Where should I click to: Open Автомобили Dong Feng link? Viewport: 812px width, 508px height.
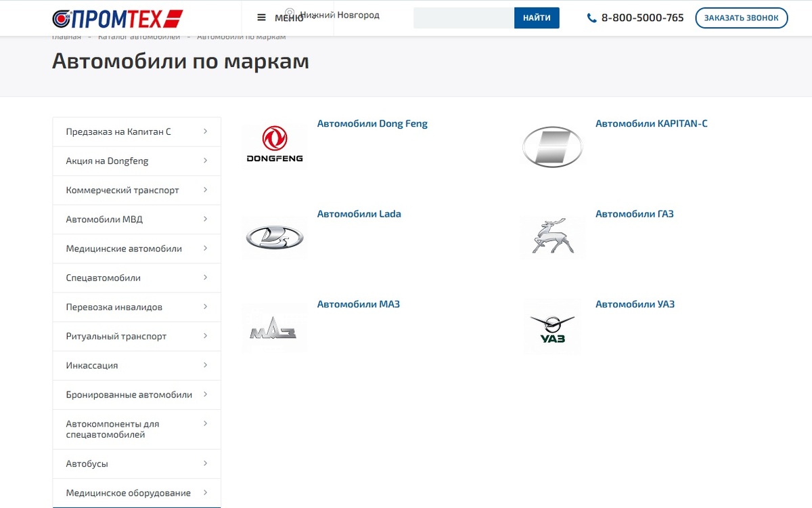click(372, 123)
